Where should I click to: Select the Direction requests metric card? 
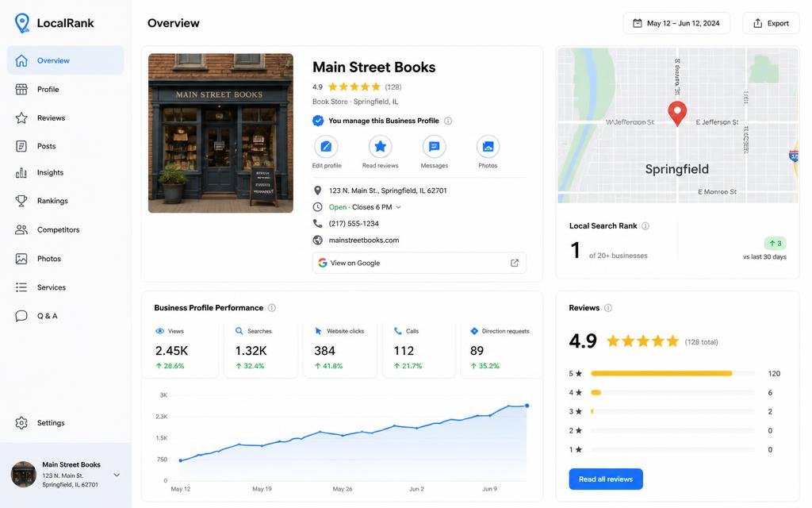tap(501, 349)
